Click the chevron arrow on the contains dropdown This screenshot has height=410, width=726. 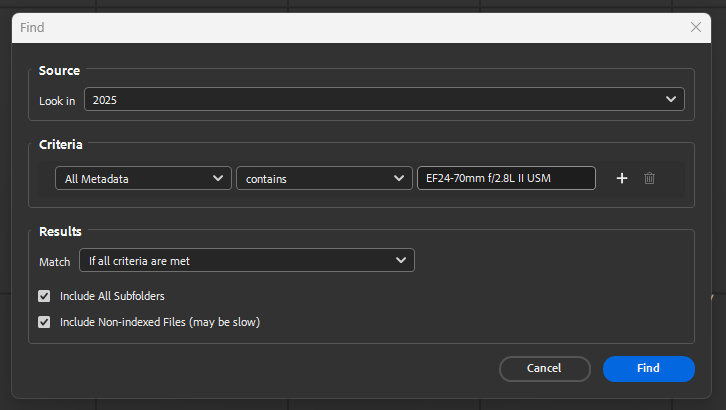[398, 178]
